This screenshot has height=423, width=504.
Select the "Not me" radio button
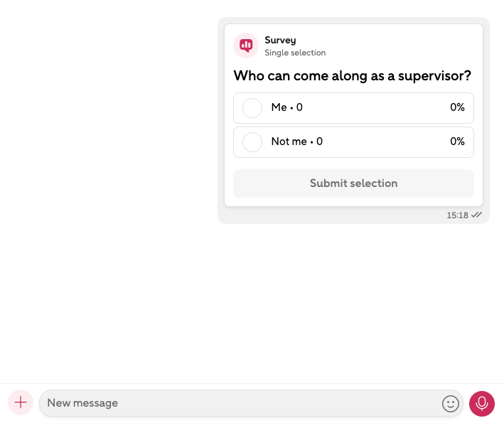pyautogui.click(x=252, y=142)
